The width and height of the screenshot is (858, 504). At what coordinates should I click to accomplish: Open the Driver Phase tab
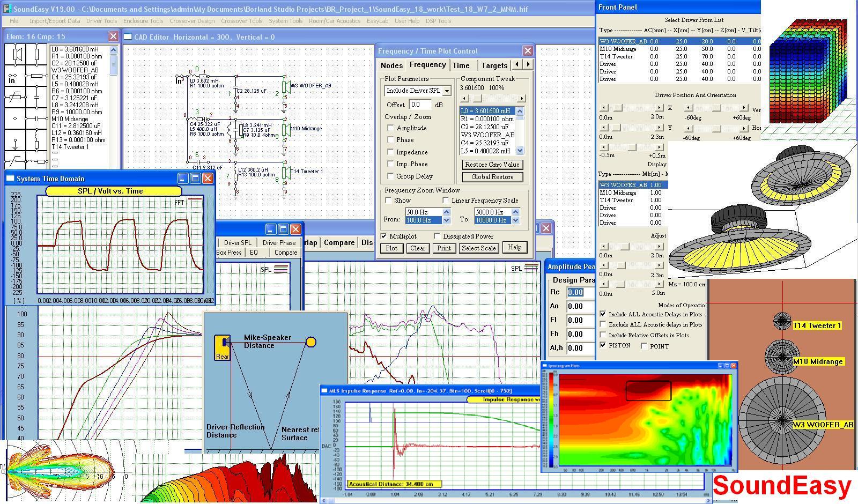coord(279,242)
